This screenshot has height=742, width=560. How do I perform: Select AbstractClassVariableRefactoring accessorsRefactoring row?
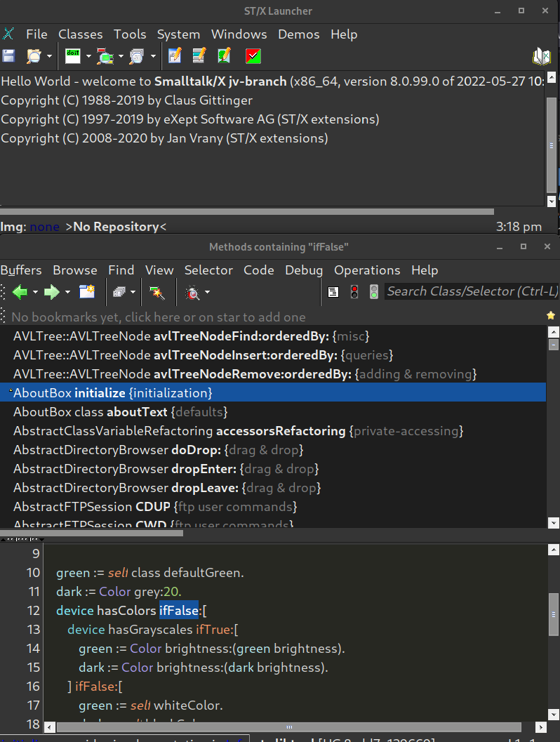coord(273,431)
